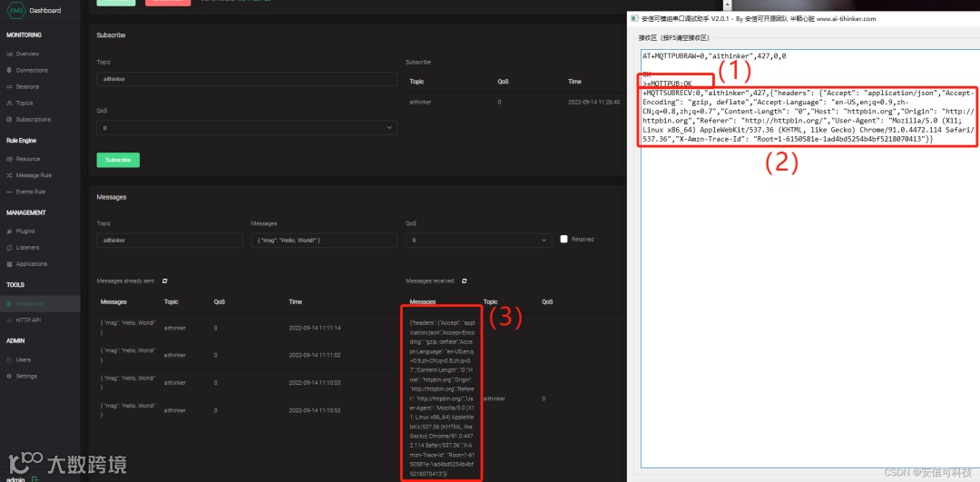Click the Subscribe Topic input field
Screen dimensions: 980x482
tap(247, 79)
